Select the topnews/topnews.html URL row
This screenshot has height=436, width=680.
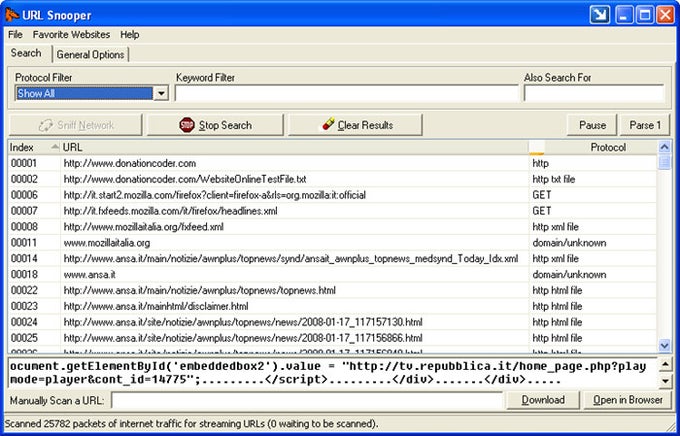pyautogui.click(x=332, y=290)
